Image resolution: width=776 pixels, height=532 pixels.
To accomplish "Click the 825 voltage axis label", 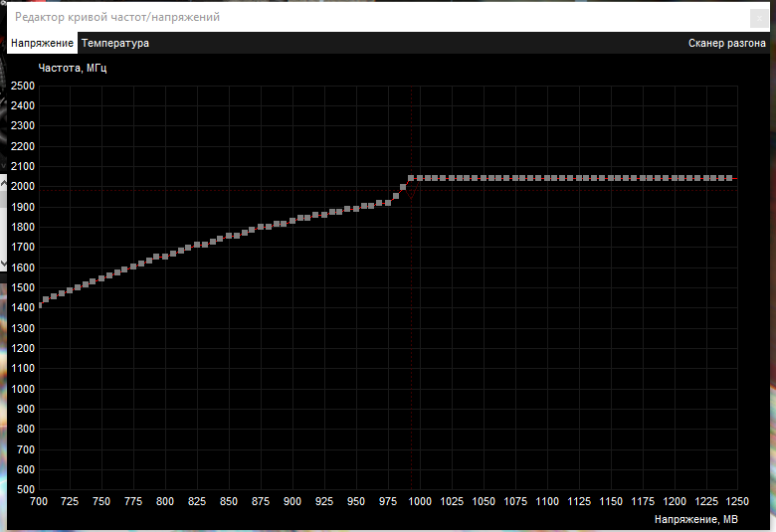I will pos(197,501).
